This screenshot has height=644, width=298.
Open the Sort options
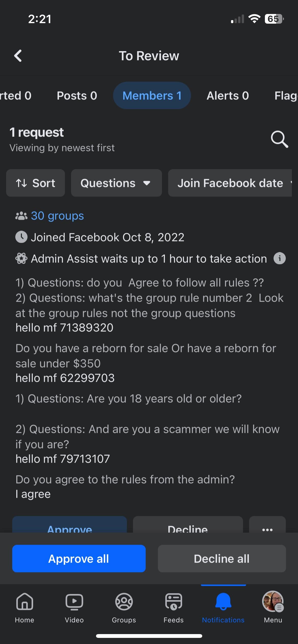(x=36, y=183)
